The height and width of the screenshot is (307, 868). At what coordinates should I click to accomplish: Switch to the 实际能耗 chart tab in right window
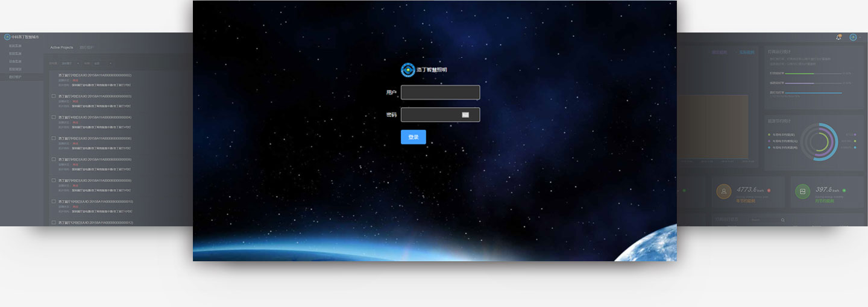pos(747,52)
